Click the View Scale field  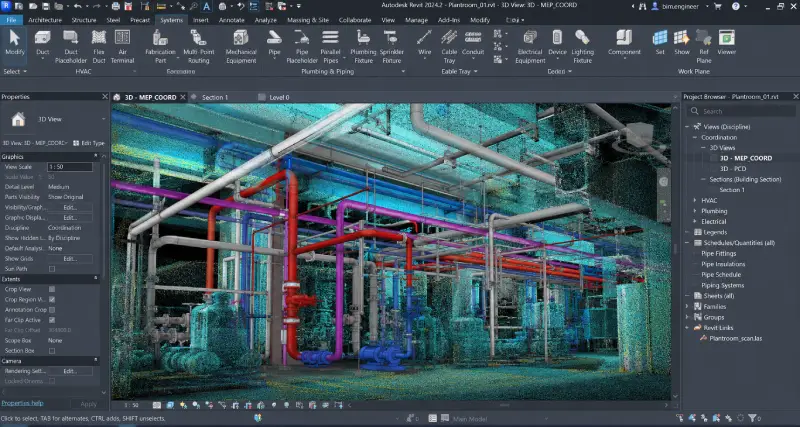pyautogui.click(x=70, y=167)
